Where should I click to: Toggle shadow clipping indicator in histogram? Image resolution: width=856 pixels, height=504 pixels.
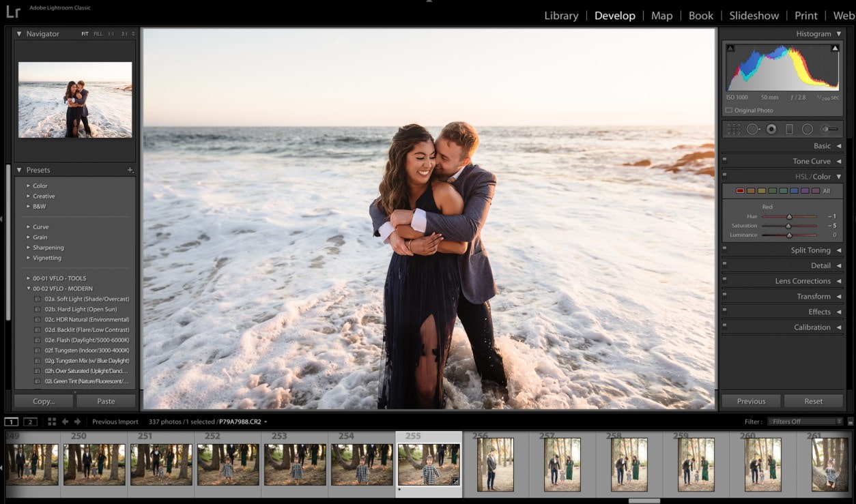[x=731, y=48]
